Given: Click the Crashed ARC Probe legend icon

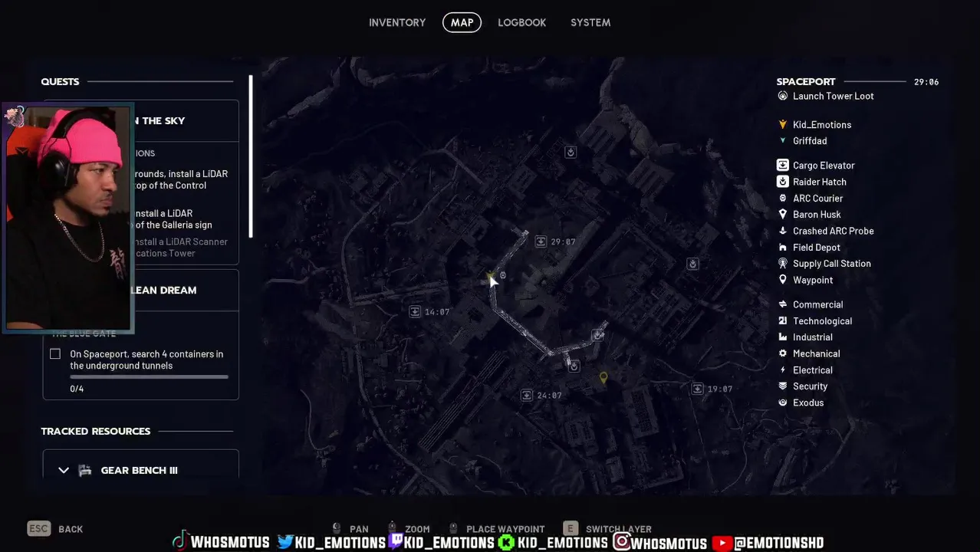Looking at the screenshot, I should click(x=782, y=231).
